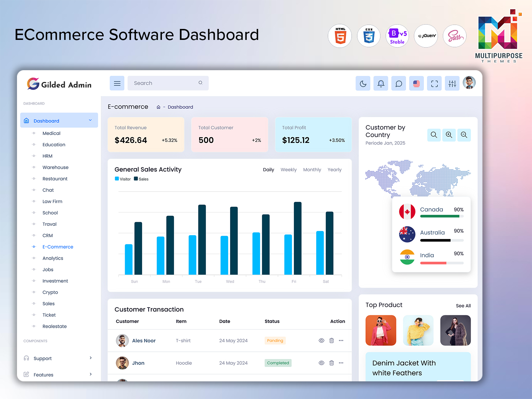Zoom out on the country map
This screenshot has width=532, height=399.
point(464,135)
